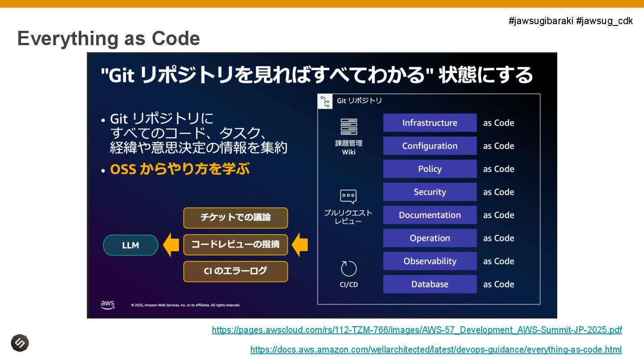Click 'as Code' beside Database
644x362 pixels.
tap(499, 284)
